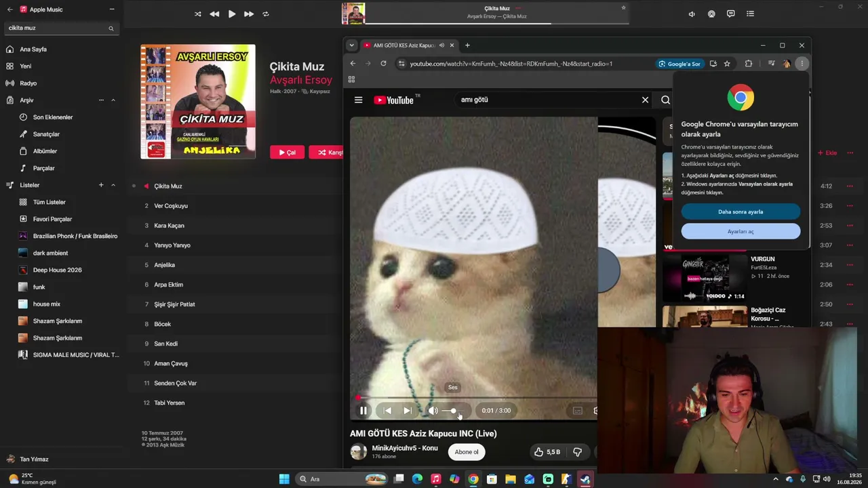Pause the YouTube video

tap(363, 410)
